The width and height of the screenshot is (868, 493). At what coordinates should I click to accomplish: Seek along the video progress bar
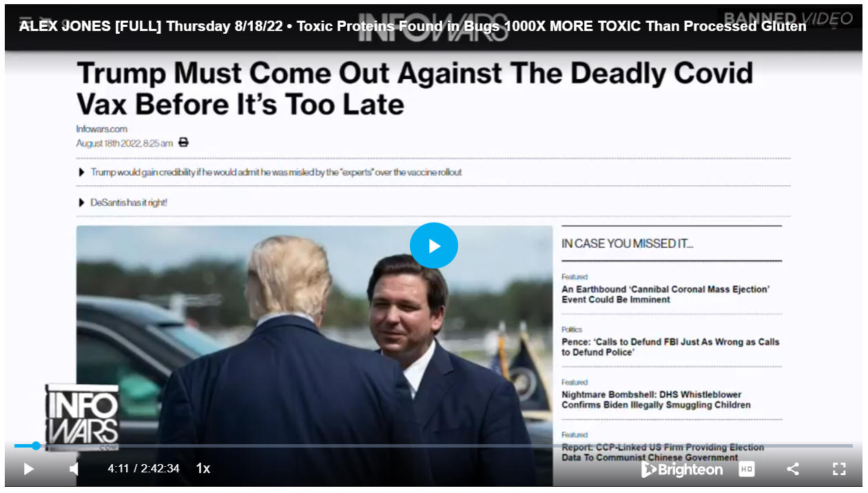click(433, 446)
